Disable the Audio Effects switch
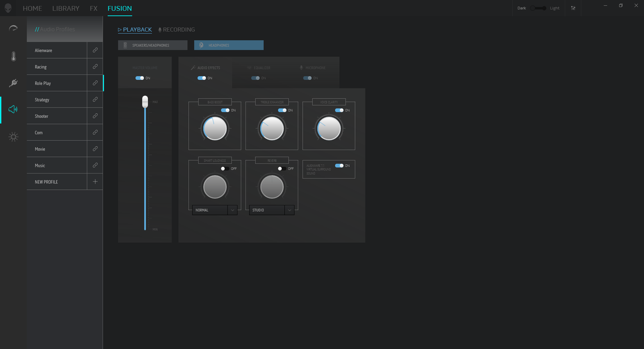Viewport: 644px width, 349px height. (x=202, y=78)
